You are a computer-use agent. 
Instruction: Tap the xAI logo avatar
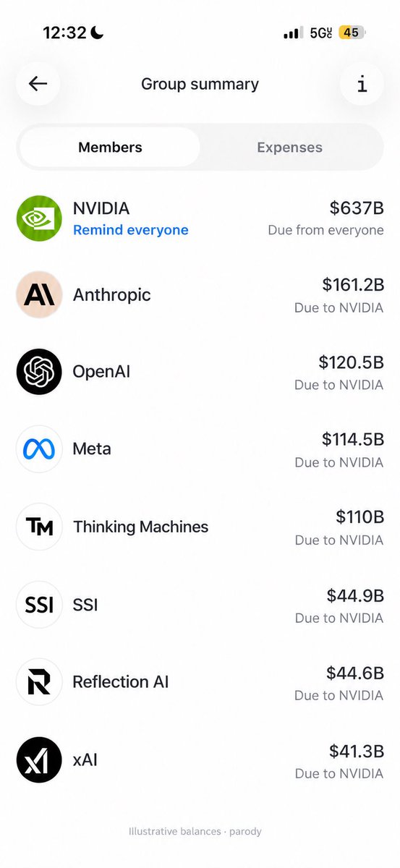click(39, 759)
